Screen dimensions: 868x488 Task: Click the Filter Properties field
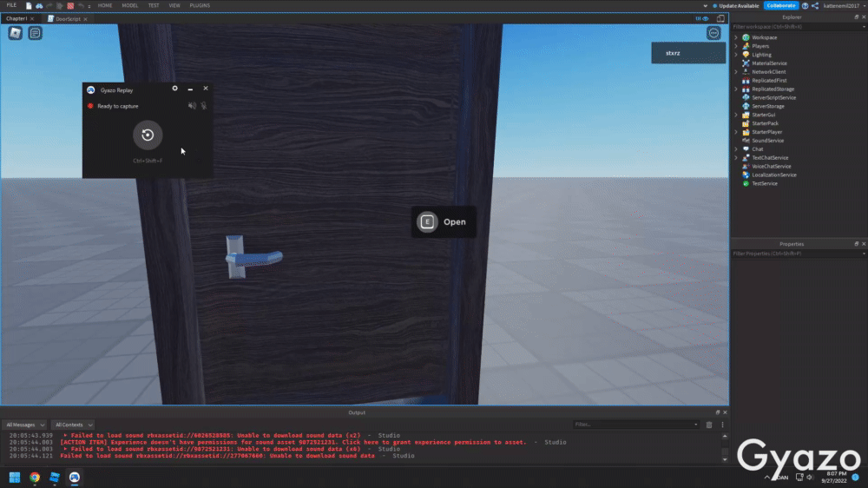(799, 254)
